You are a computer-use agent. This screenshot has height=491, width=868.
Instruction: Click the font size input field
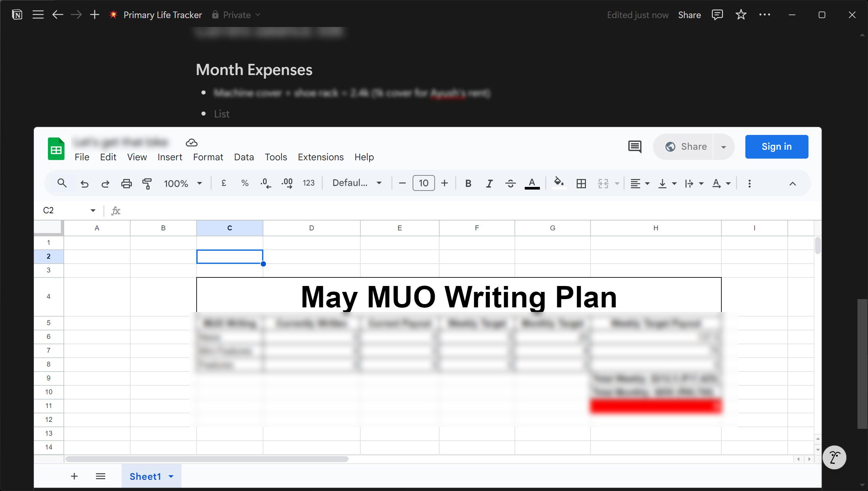click(x=423, y=183)
